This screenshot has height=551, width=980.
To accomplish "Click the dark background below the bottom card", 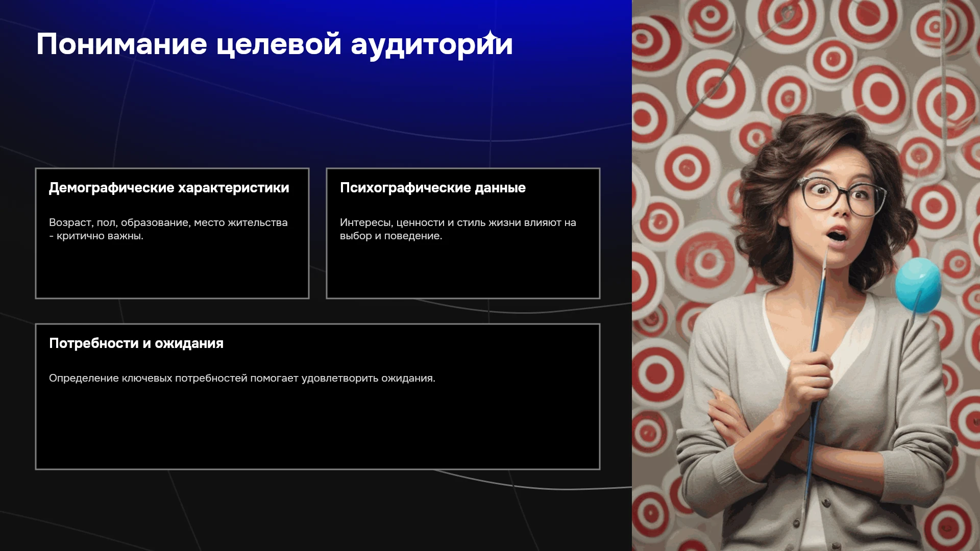I will click(x=316, y=510).
